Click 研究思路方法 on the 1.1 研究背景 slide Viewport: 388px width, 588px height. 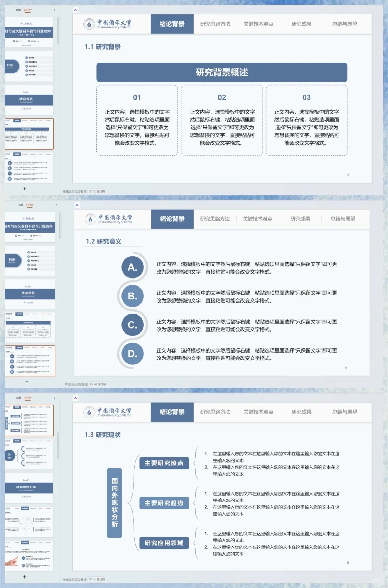tap(215, 24)
